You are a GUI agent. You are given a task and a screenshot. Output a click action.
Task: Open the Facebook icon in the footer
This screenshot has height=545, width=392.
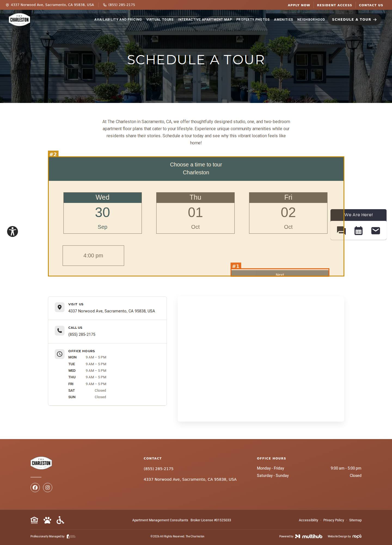[35, 488]
